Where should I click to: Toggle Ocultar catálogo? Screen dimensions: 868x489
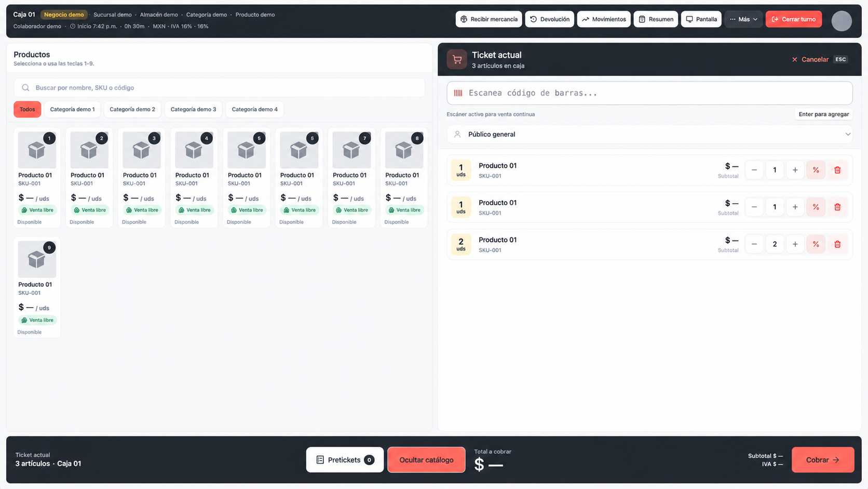426,460
